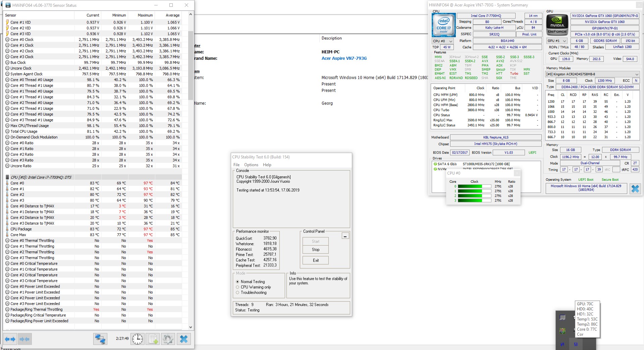This screenshot has width=644, height=350.
Task: Click the Core 1 clock bar in CPU #0 popup
Action: pyautogui.click(x=474, y=191)
